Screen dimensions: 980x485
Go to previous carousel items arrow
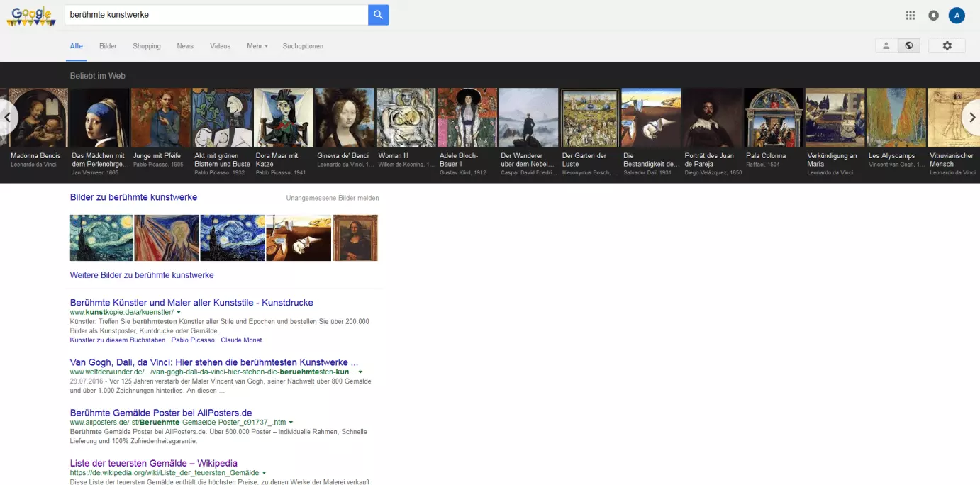coord(8,117)
